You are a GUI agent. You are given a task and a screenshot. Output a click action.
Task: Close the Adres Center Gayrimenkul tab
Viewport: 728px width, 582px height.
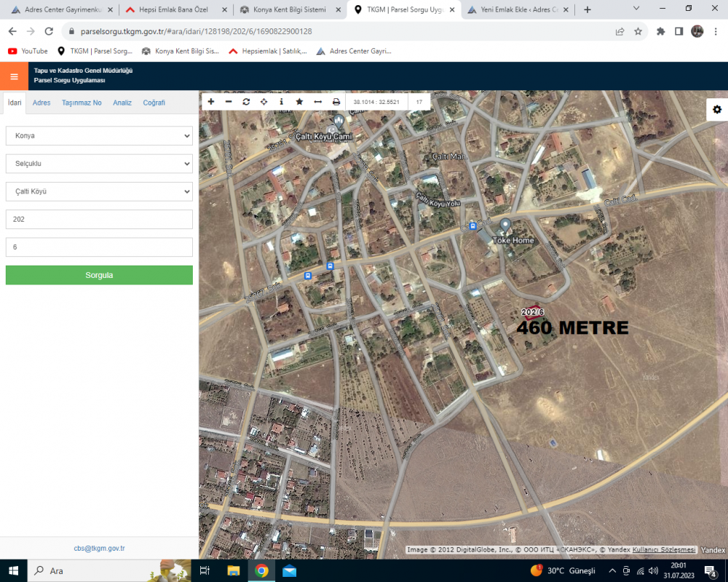coord(110,9)
